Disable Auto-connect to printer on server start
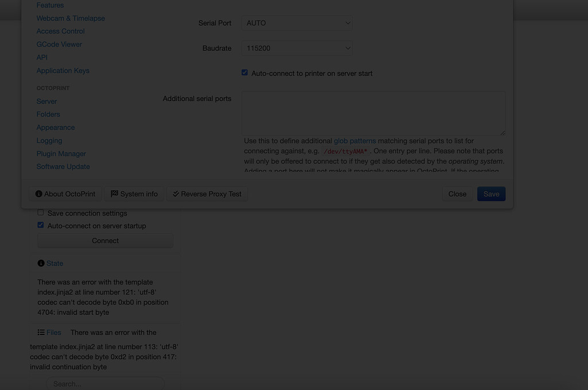Image resolution: width=588 pixels, height=390 pixels. tap(245, 72)
